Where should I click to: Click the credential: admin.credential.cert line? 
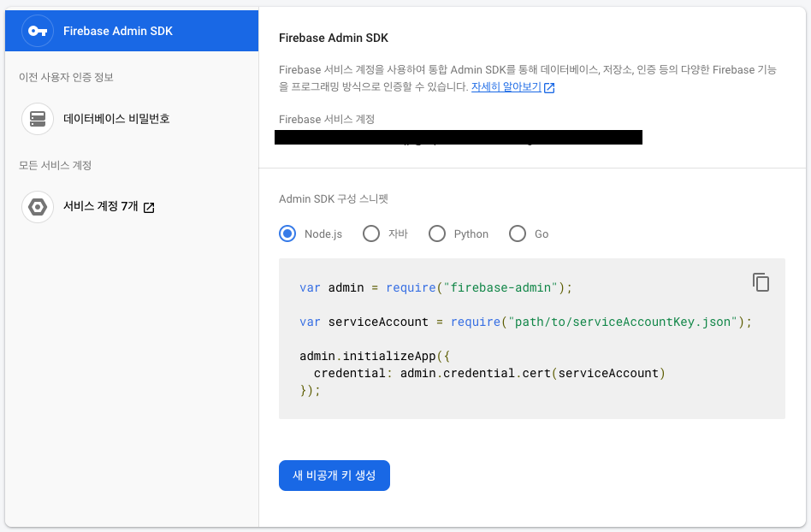click(x=489, y=373)
